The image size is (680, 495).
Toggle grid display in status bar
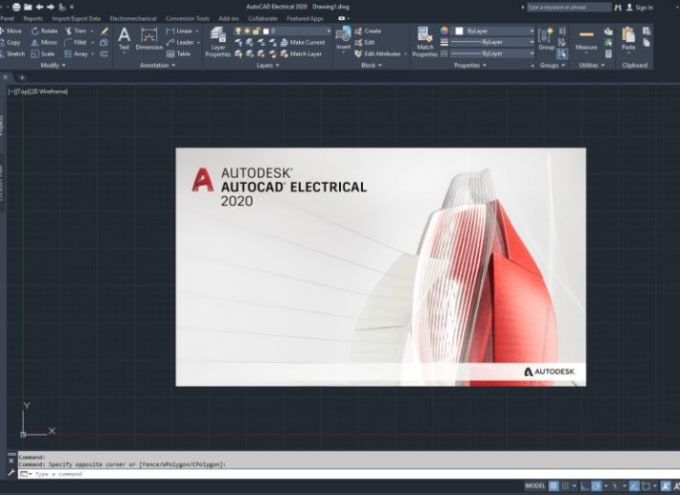click(x=553, y=486)
